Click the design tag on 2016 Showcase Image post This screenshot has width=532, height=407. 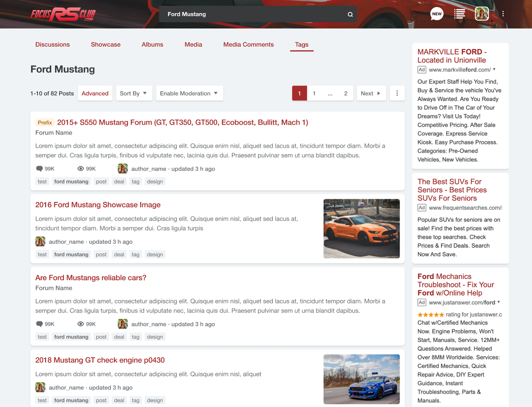pos(155,254)
